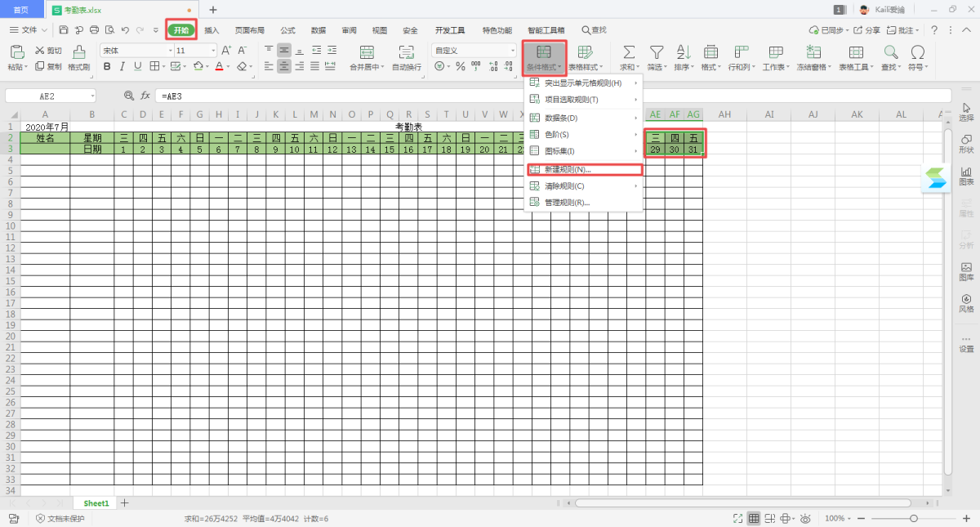Select New Rule (新建规则) menu item
Viewport: 980px width, 527px height.
pyautogui.click(x=567, y=169)
